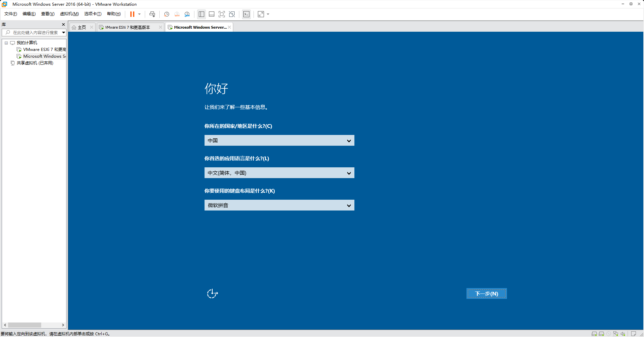Toggle the console view button
644x337 pixels.
246,14
